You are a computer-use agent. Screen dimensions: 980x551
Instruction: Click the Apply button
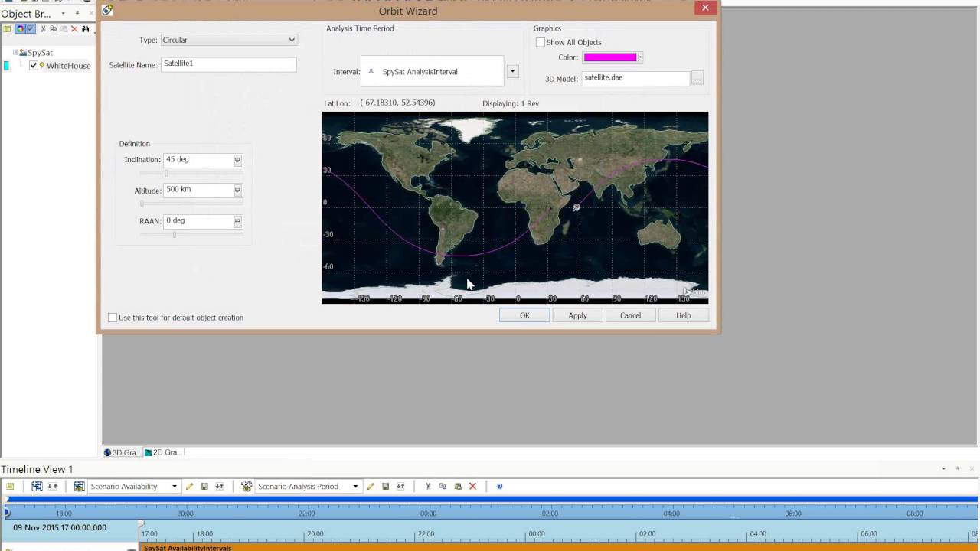[x=577, y=315]
